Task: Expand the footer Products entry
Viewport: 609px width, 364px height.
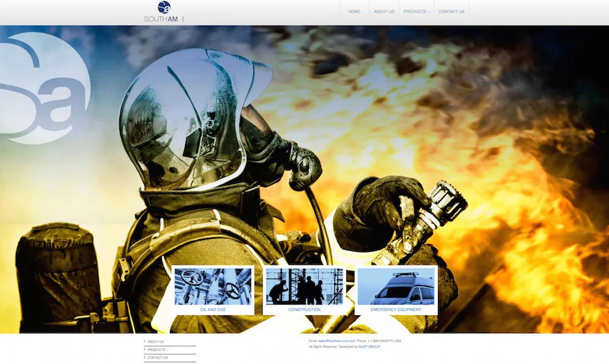Action: [x=157, y=350]
